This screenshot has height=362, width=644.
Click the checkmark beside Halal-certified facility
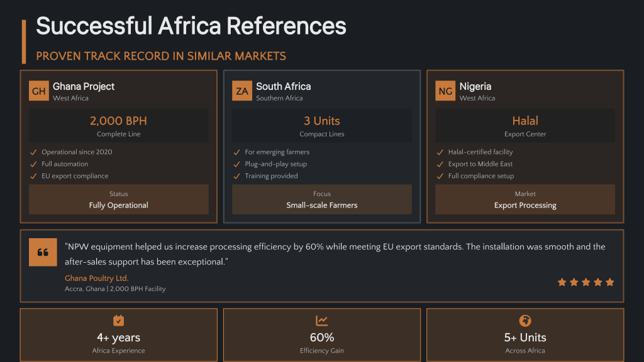tap(440, 152)
